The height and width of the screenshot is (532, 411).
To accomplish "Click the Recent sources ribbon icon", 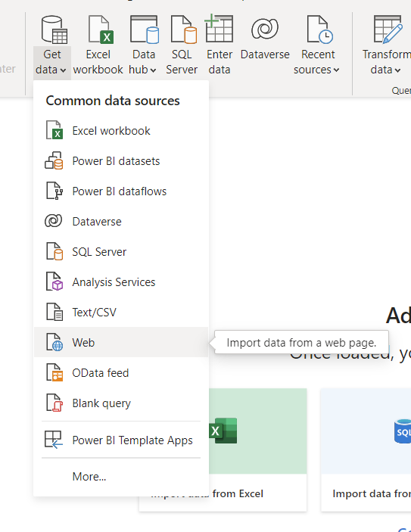I will pos(319,30).
